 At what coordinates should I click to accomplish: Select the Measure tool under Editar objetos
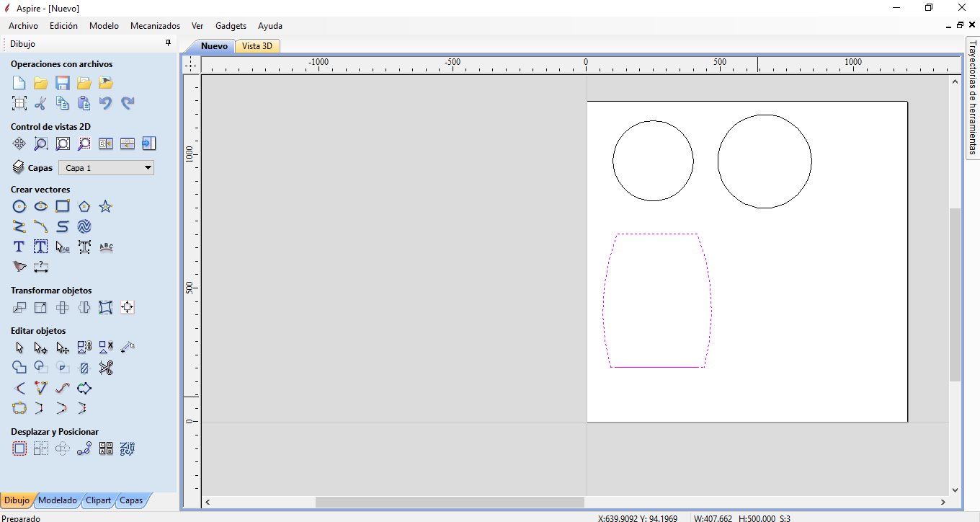128,348
